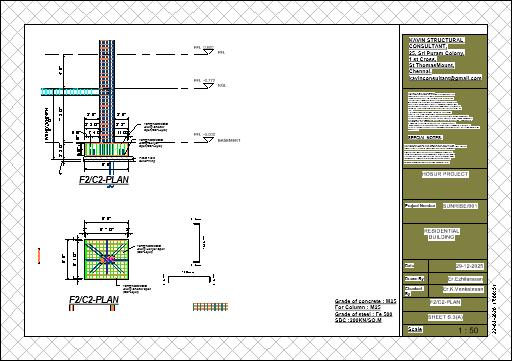Click the gmail.com email address line
This screenshot has width=512, height=361.
[445, 78]
